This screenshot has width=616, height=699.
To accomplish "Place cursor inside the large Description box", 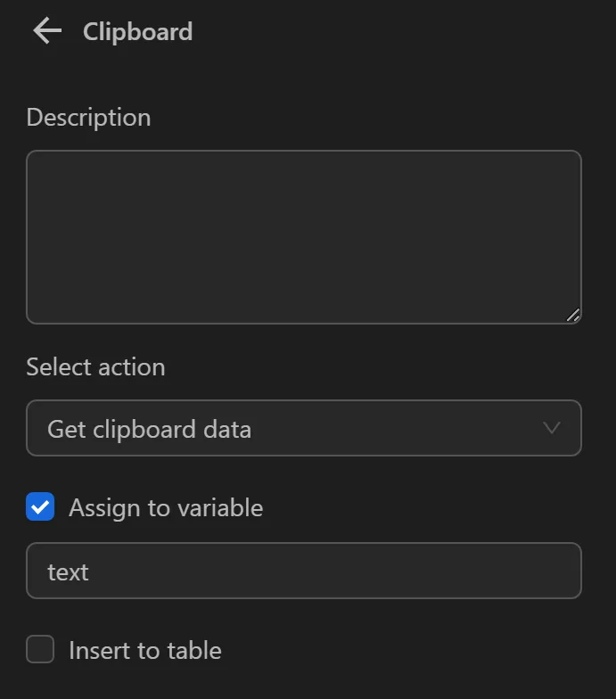I will [x=303, y=236].
